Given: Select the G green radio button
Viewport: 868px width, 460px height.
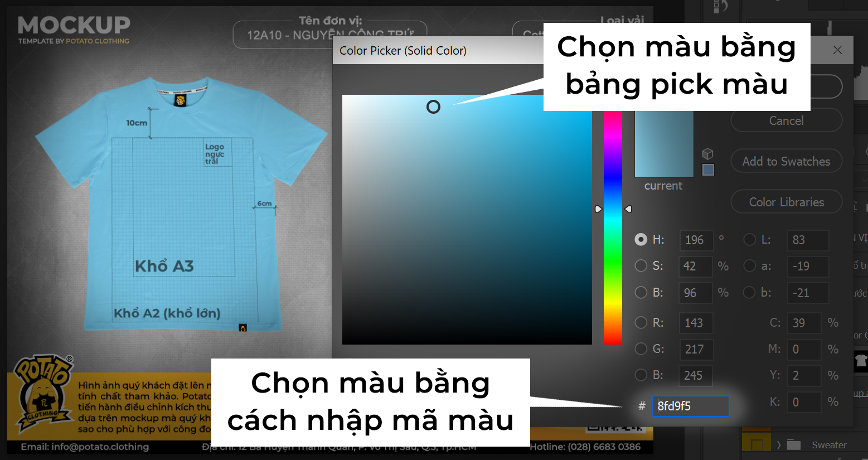Looking at the screenshot, I should (641, 349).
